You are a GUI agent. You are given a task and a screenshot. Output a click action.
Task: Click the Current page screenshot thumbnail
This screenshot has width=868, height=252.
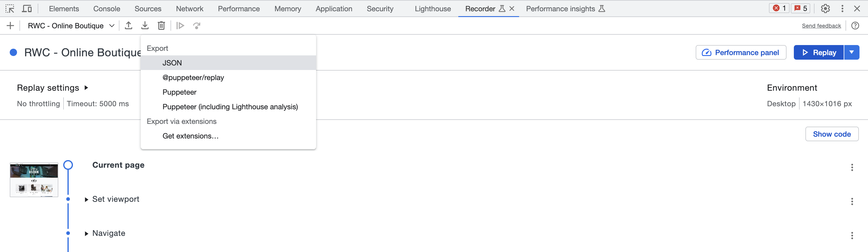pyautogui.click(x=34, y=180)
